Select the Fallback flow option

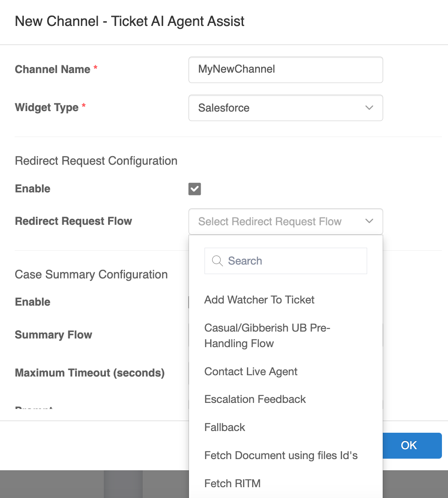225,428
